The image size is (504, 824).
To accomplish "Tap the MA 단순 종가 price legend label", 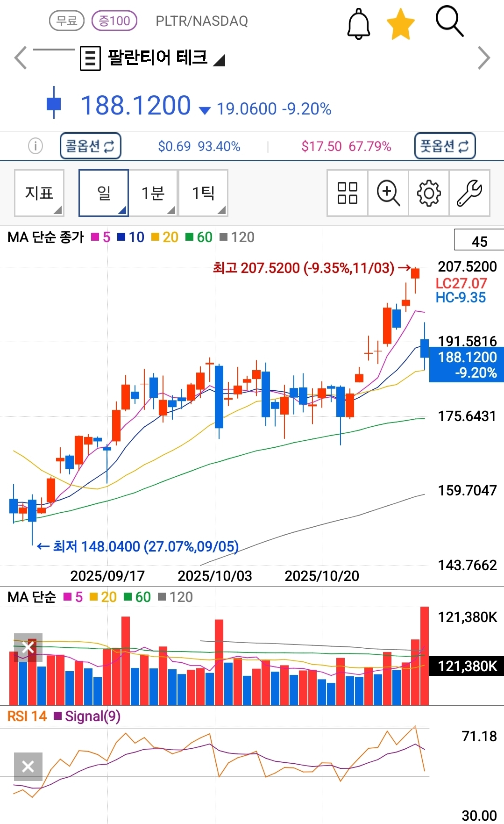I will pos(46,237).
